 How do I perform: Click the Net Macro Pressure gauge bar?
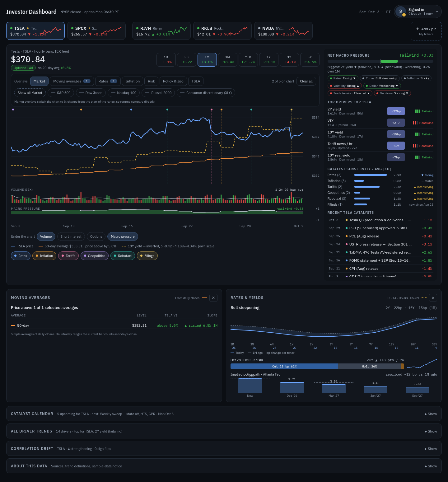pyautogui.click(x=380, y=61)
